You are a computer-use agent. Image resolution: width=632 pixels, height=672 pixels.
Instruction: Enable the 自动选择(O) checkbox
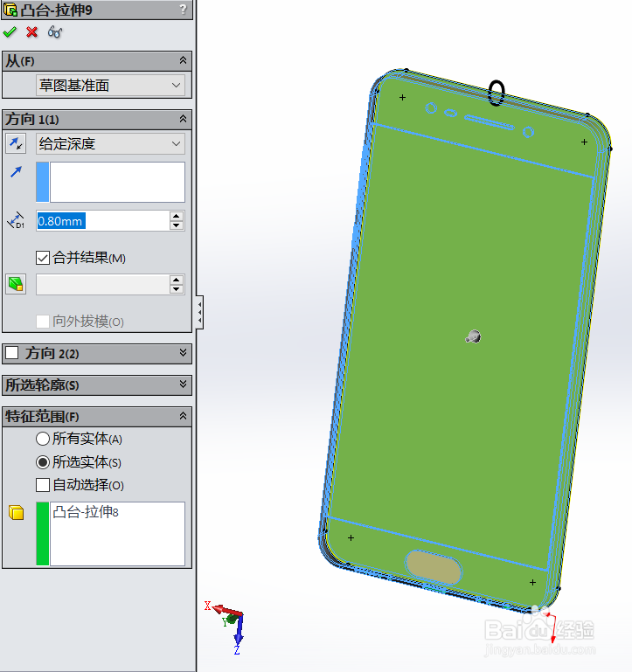(x=43, y=485)
